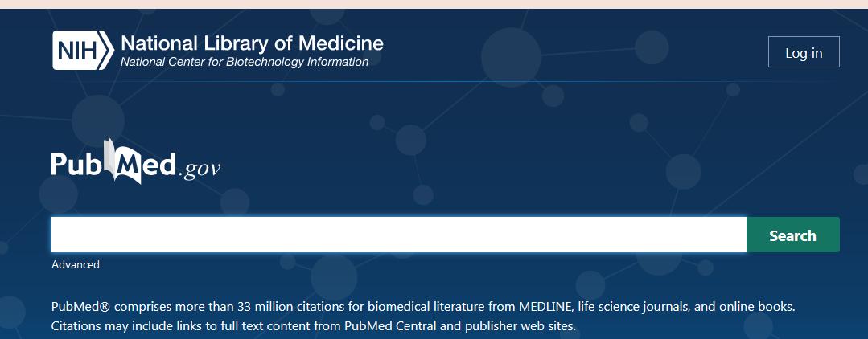Open the Advanced search link
The width and height of the screenshot is (868, 339).
point(76,264)
